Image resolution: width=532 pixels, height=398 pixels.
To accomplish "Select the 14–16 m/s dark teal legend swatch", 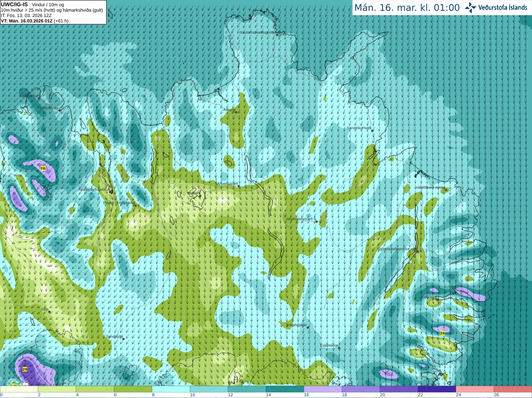I will (x=285, y=389).
